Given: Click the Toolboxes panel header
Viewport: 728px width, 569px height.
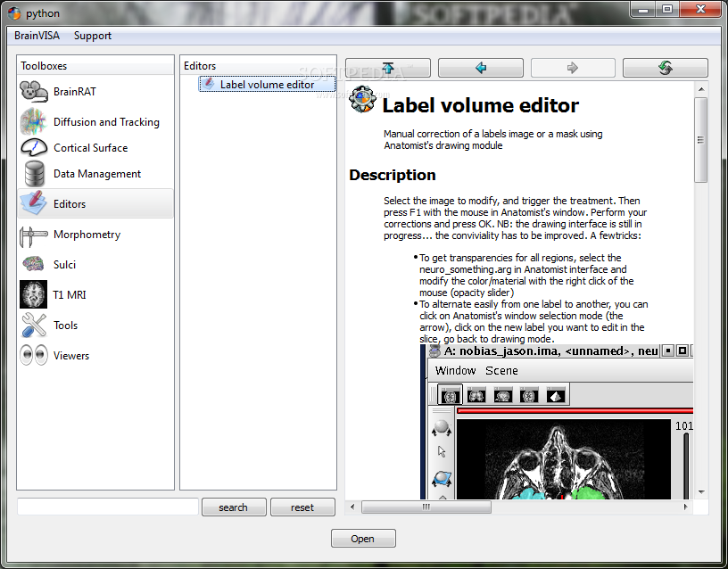Looking at the screenshot, I should point(95,66).
